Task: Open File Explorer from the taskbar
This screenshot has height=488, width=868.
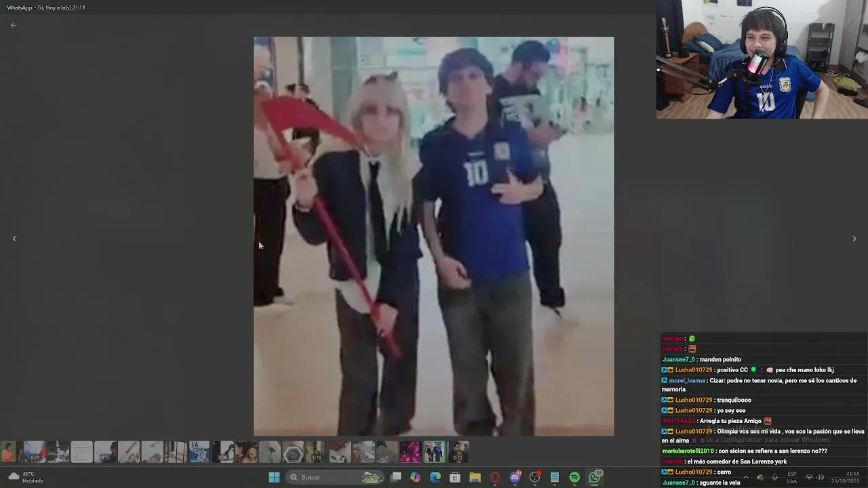Action: click(475, 477)
